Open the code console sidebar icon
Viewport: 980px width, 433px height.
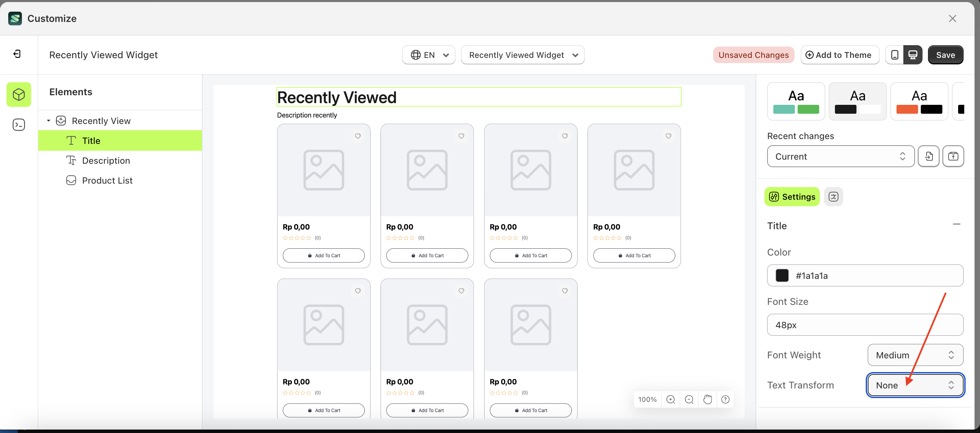click(x=18, y=125)
